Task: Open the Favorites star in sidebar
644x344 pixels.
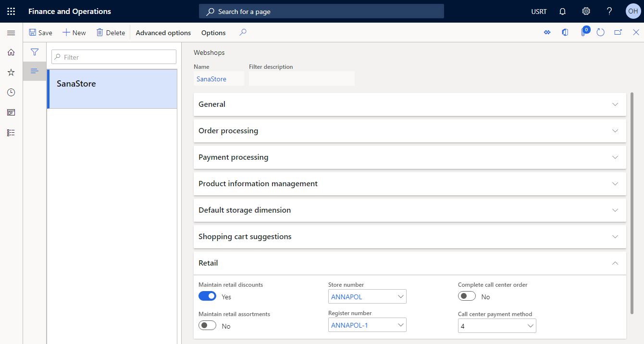Action: (11, 72)
